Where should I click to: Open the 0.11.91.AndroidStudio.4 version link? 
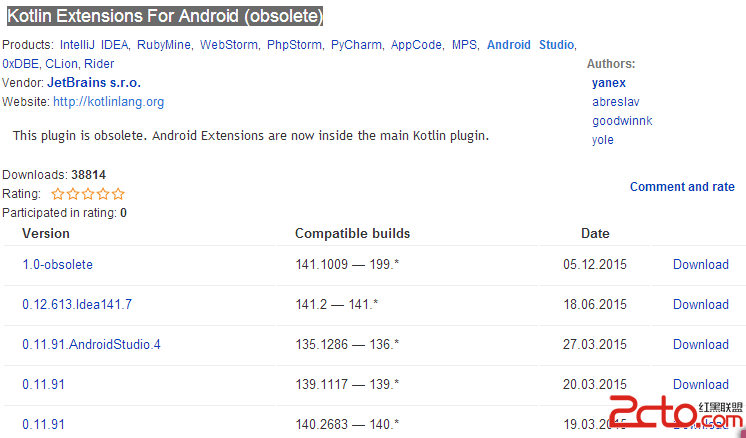[91, 344]
